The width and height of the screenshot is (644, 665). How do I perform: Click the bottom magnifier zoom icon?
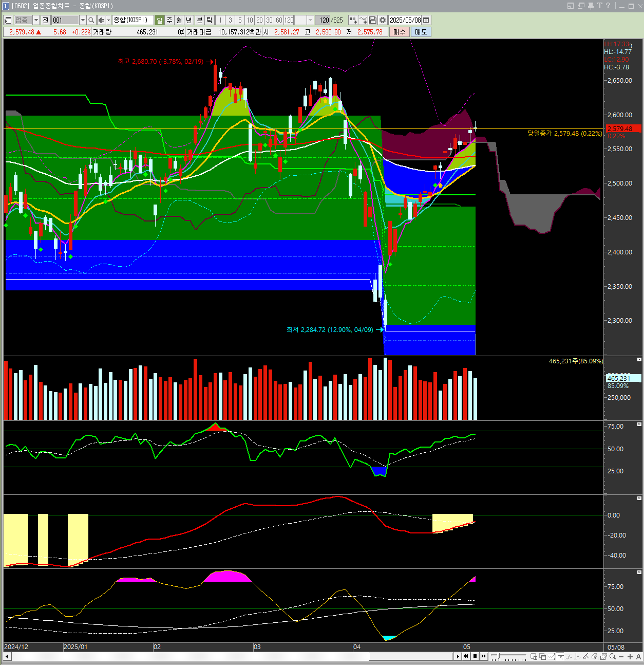[613, 656]
